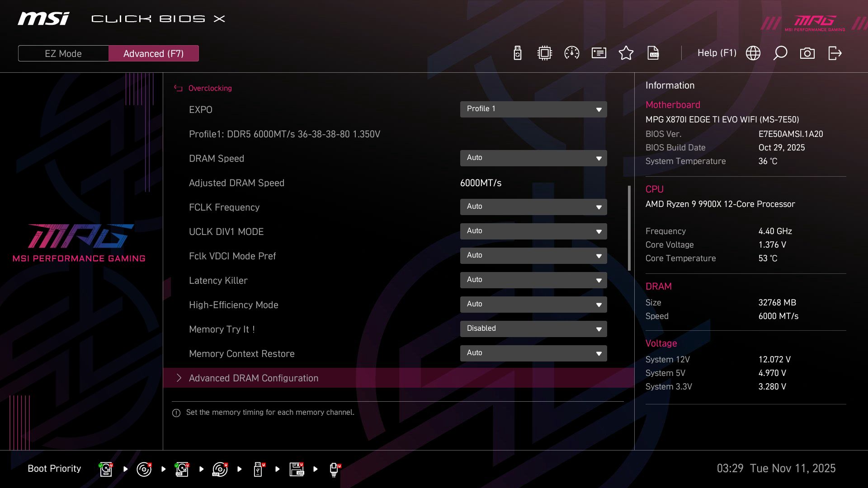Screen dimensions: 868x488
Task: Open the EXPO Profile 1 dropdown
Action: tap(533, 109)
